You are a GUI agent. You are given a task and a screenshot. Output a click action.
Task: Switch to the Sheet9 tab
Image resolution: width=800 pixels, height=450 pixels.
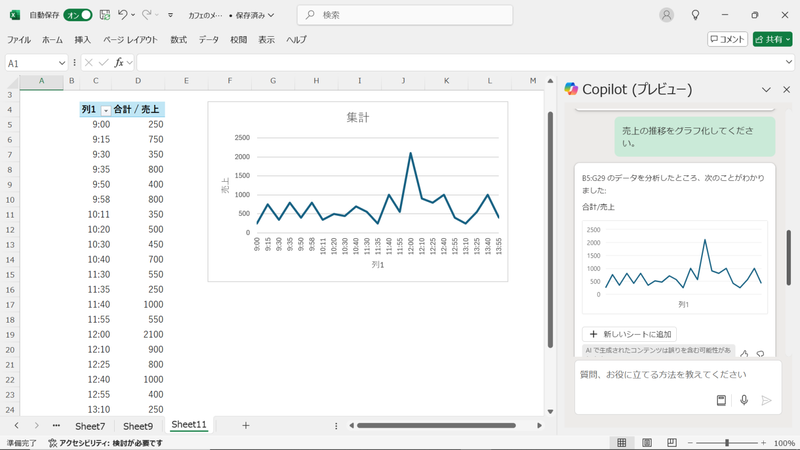(138, 425)
